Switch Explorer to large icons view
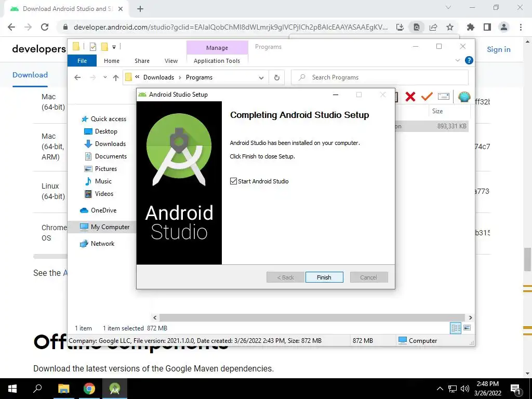 [467, 328]
